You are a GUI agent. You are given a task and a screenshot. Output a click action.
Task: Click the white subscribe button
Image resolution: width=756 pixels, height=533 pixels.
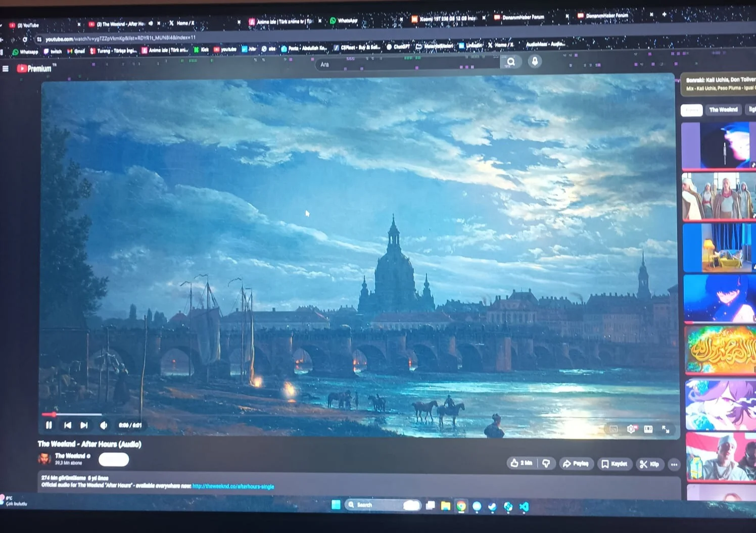tap(114, 459)
